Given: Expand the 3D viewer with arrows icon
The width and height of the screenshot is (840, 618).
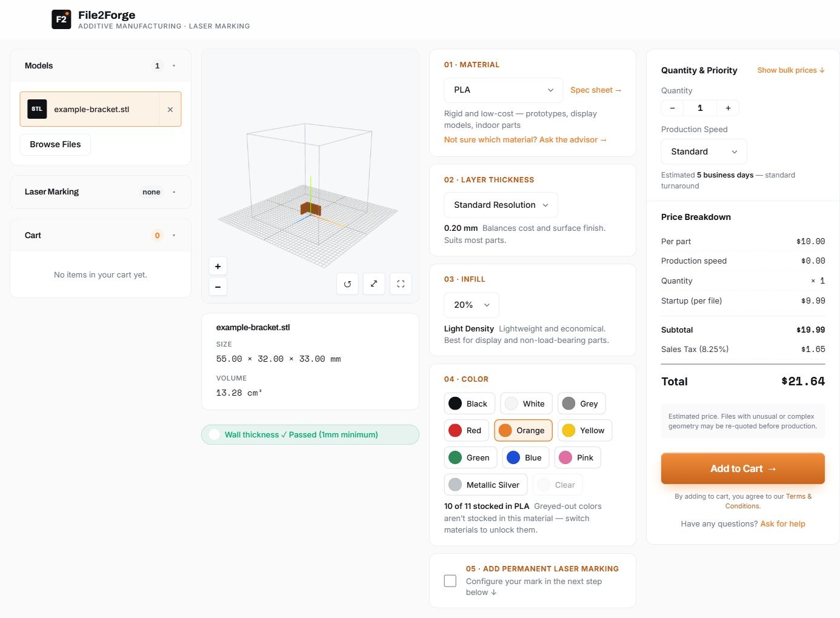Looking at the screenshot, I should [x=374, y=284].
